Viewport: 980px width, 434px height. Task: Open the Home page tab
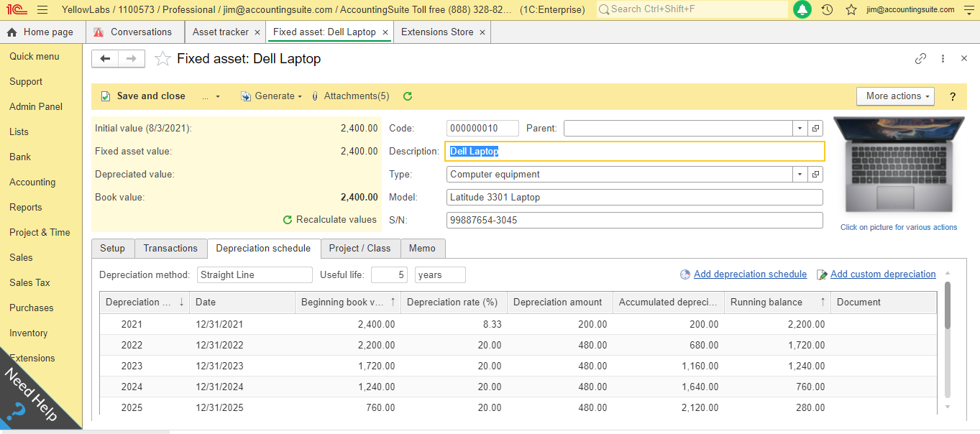click(41, 32)
